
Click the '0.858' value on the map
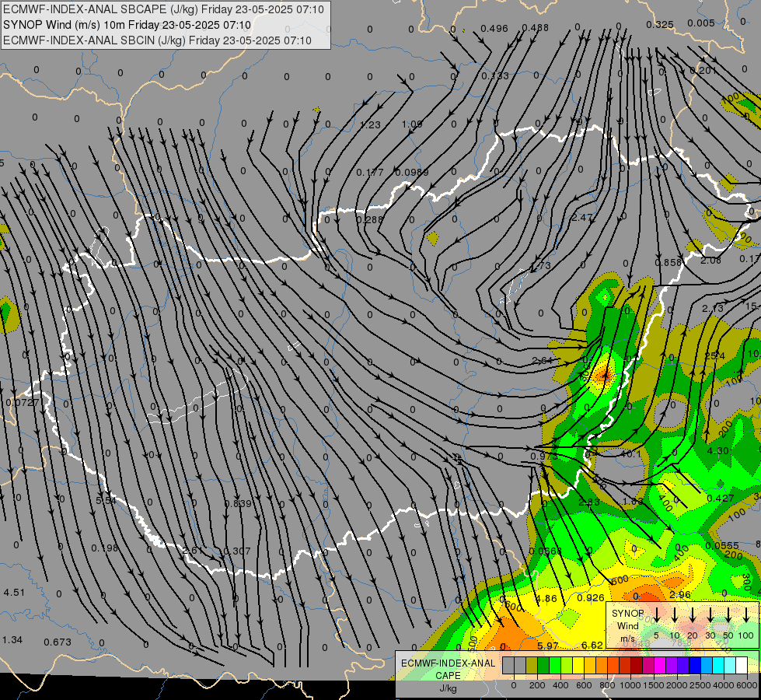click(x=668, y=263)
